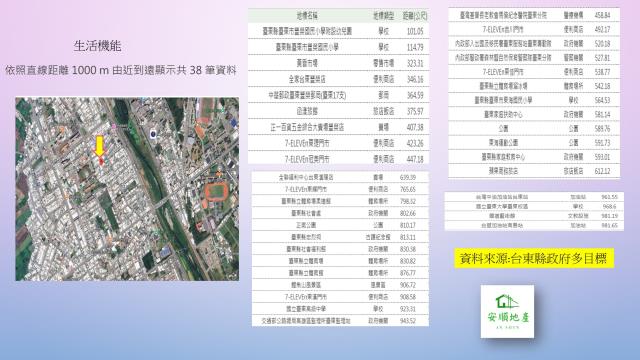Select the distance value 538.77
The width and height of the screenshot is (640, 360).
(x=602, y=72)
